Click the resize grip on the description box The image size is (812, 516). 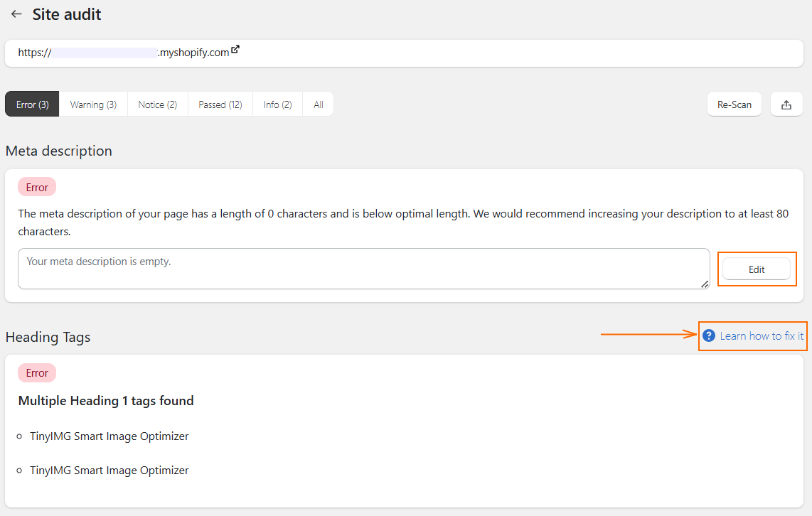(x=705, y=284)
